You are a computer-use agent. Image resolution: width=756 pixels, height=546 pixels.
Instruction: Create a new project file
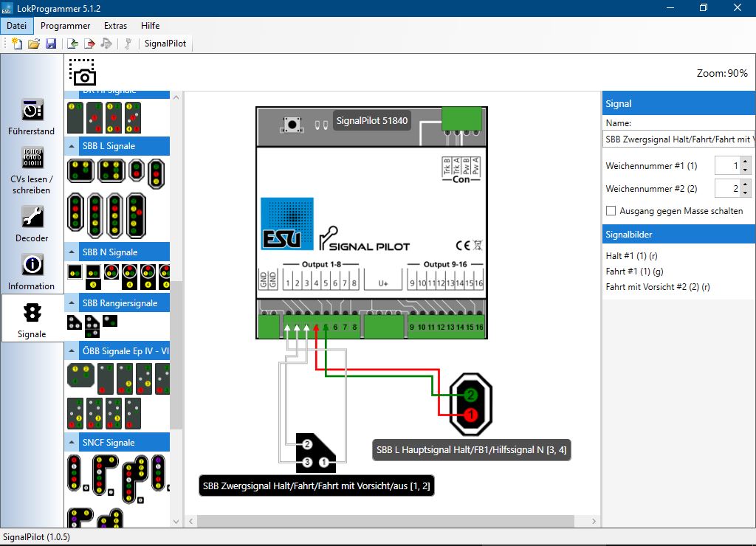17,44
